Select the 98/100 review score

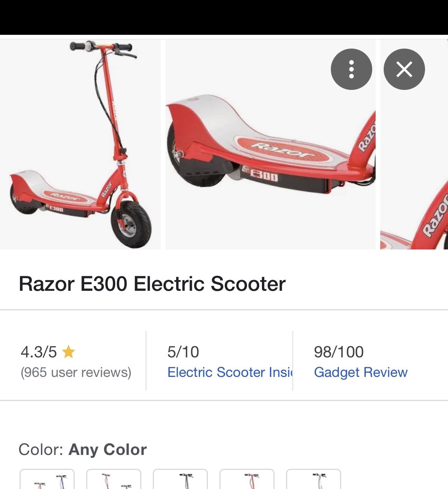339,352
